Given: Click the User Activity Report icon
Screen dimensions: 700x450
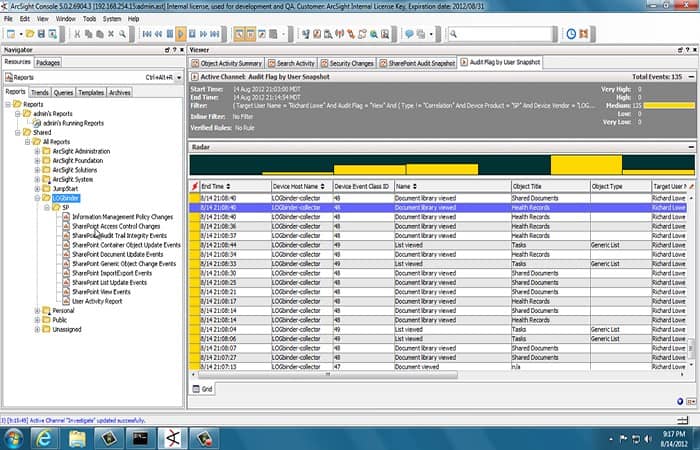Looking at the screenshot, I should click(x=66, y=300).
